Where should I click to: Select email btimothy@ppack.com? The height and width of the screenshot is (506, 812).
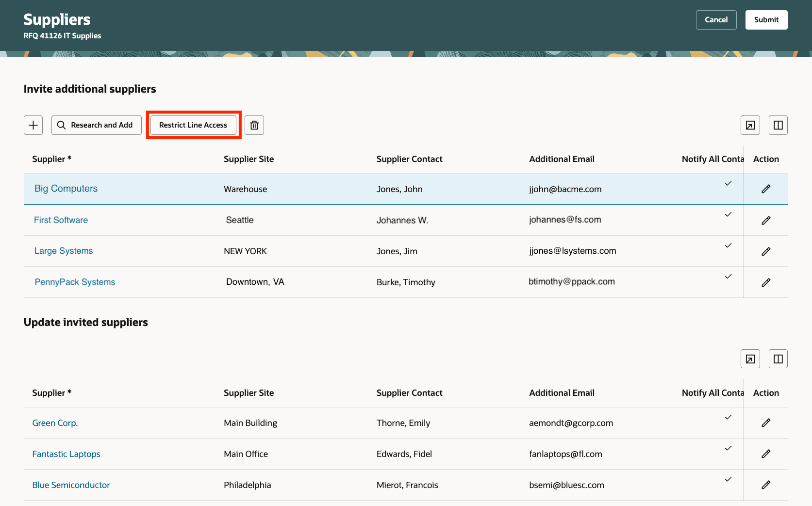[572, 282]
